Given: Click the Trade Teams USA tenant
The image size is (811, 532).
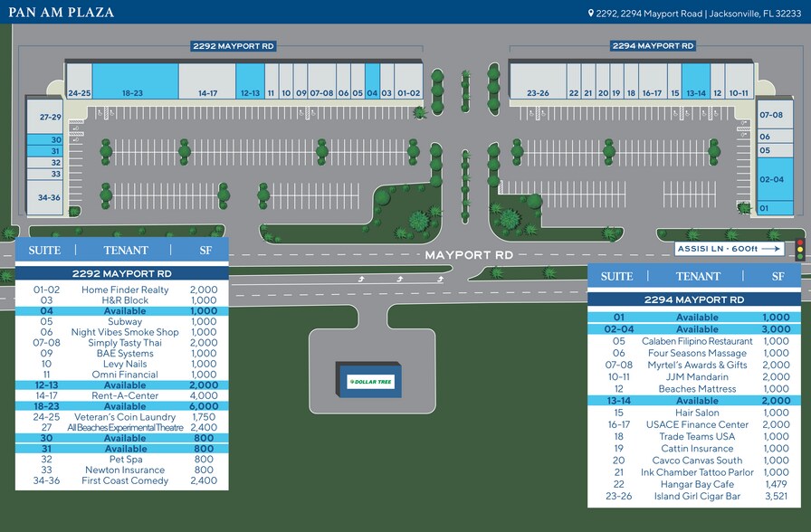Looking at the screenshot, I should click(x=697, y=436).
